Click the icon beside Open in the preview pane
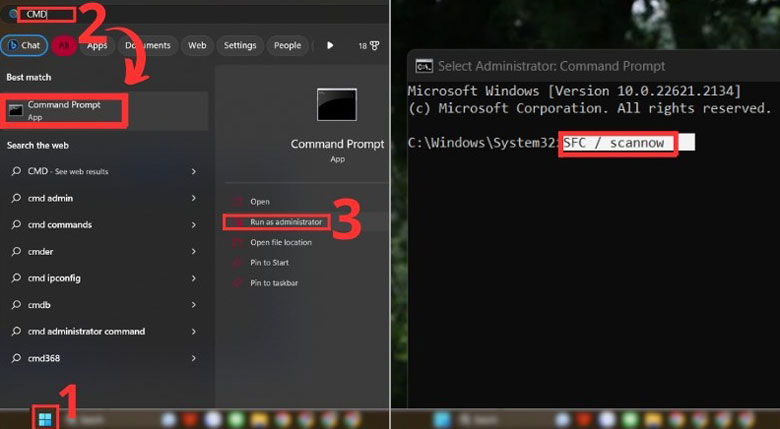This screenshot has width=780, height=429. [x=238, y=202]
